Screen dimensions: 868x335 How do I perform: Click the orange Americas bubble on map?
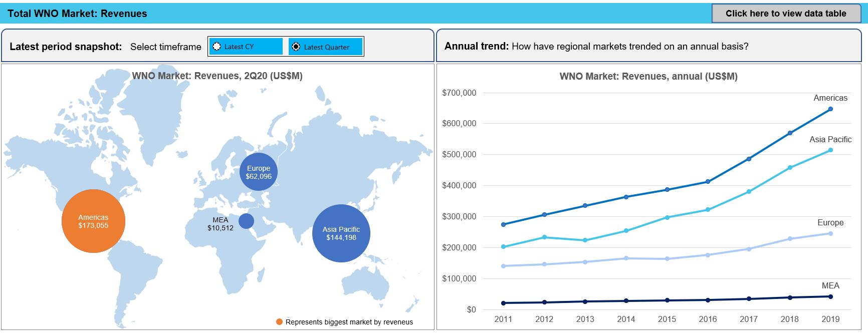click(x=93, y=221)
